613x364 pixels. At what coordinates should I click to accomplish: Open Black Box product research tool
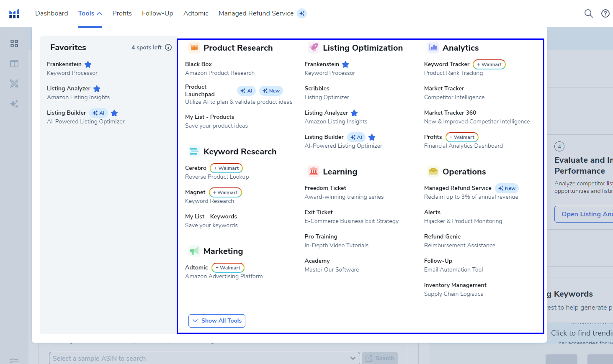pyautogui.click(x=198, y=64)
